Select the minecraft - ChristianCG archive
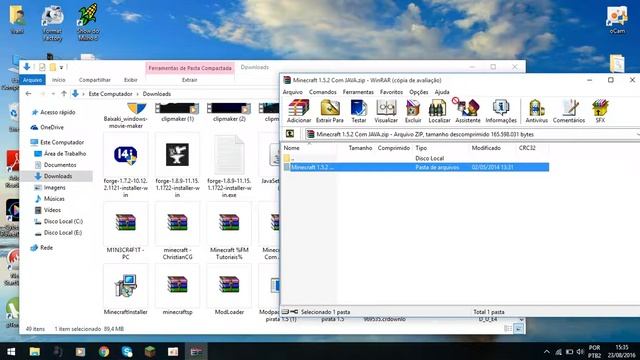The image size is (640, 360). point(177,232)
